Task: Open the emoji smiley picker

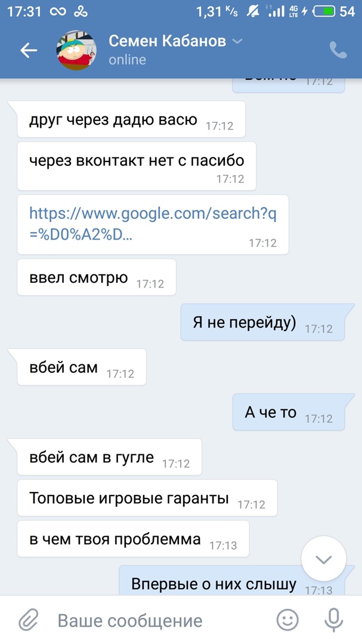Action: point(288,620)
